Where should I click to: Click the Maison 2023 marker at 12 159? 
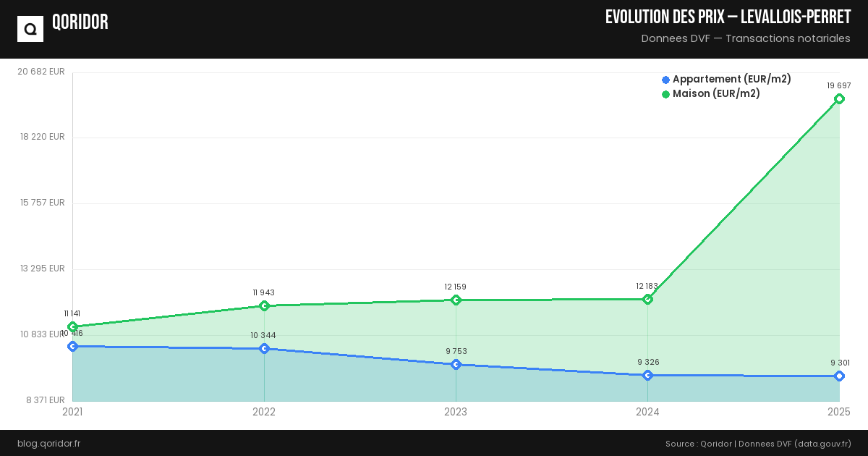456,300
